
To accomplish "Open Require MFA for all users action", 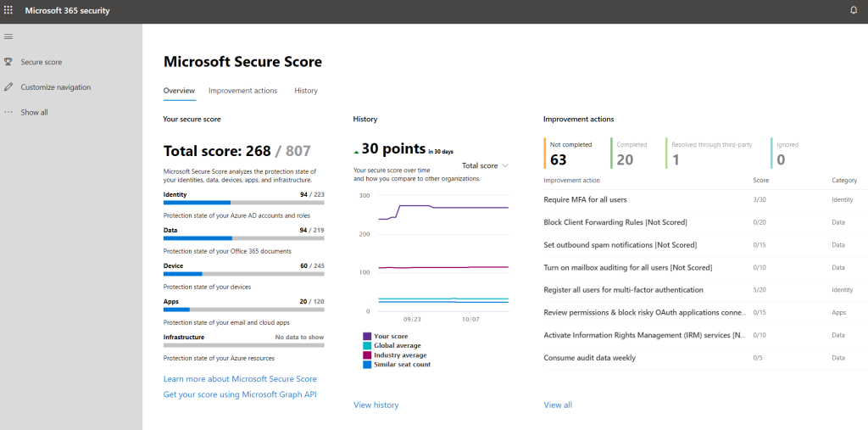I will pos(586,199).
